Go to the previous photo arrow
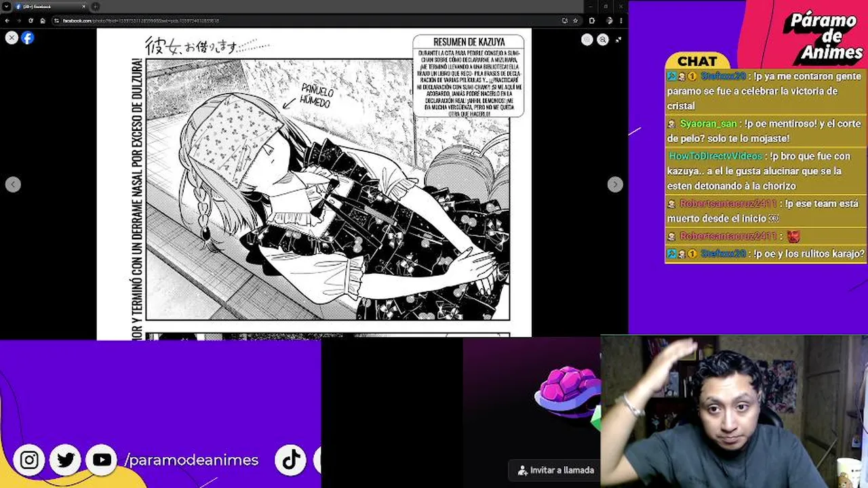868x488 pixels. [13, 184]
